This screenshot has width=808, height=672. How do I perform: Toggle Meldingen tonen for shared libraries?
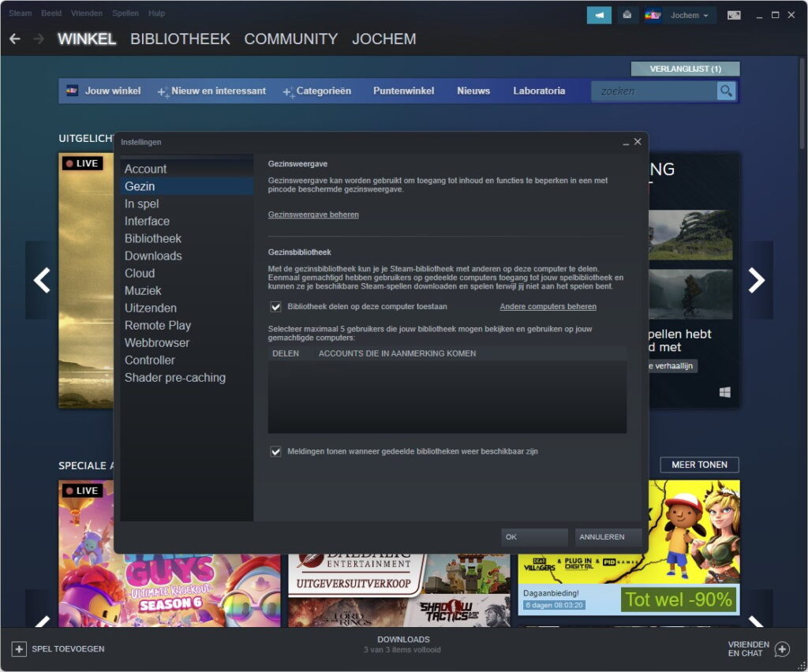coord(275,452)
